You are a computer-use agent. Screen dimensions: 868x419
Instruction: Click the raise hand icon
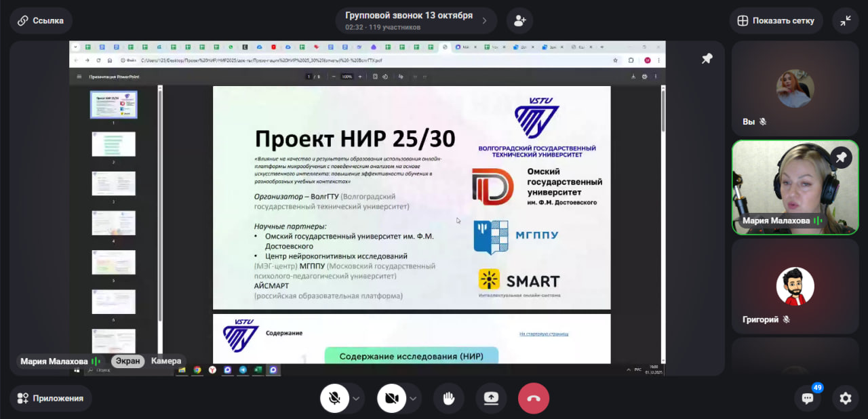click(x=448, y=399)
